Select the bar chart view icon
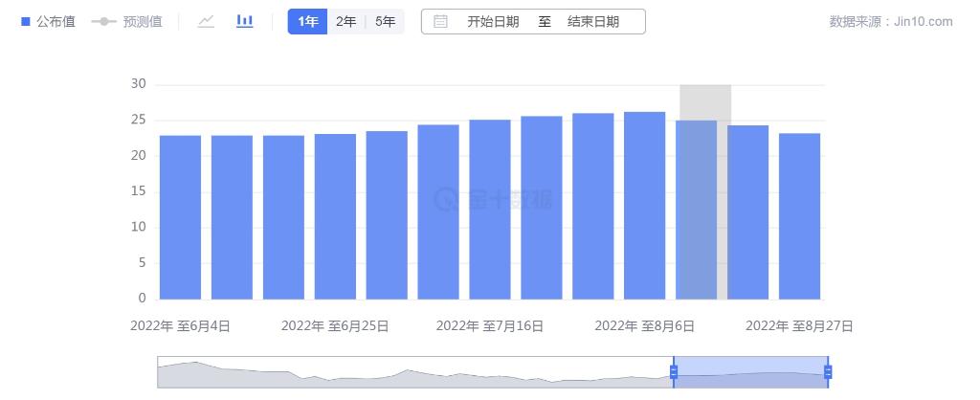The image size is (980, 400). coord(245,21)
